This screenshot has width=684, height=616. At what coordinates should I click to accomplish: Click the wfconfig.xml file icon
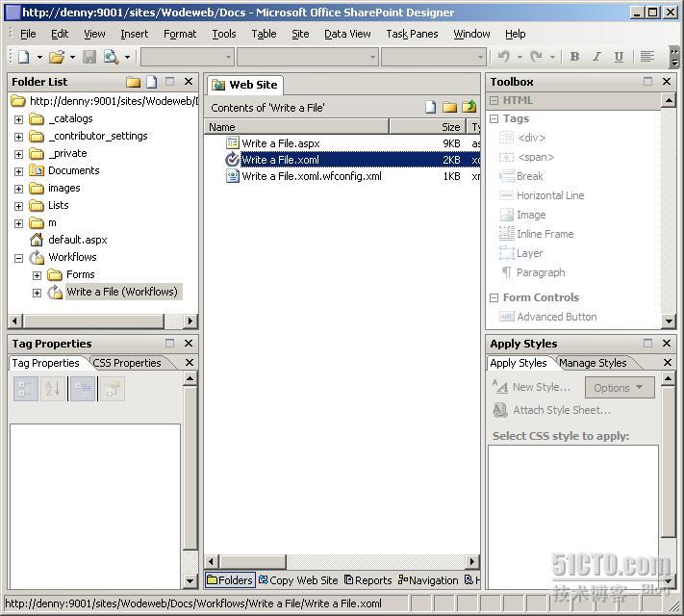point(233,176)
